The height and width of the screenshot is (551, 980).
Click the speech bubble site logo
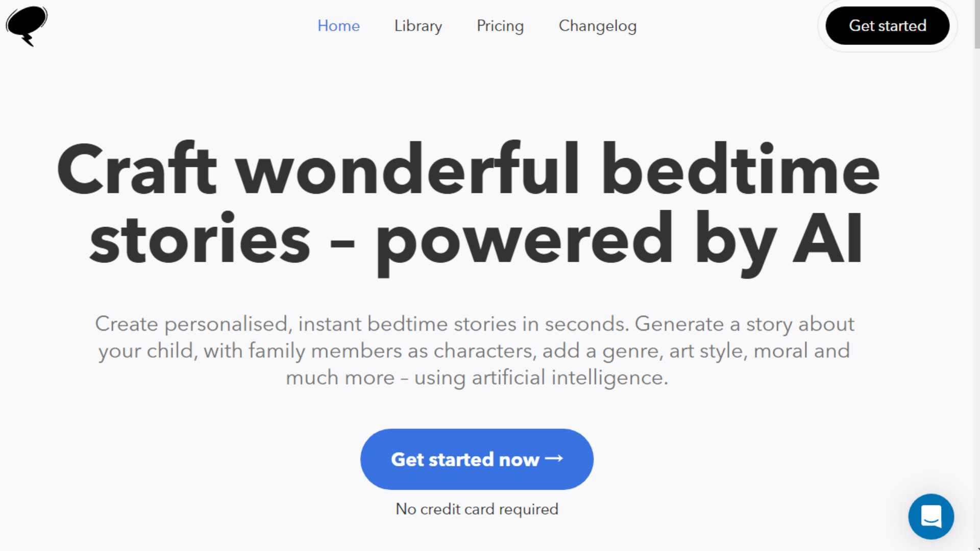coord(27,26)
